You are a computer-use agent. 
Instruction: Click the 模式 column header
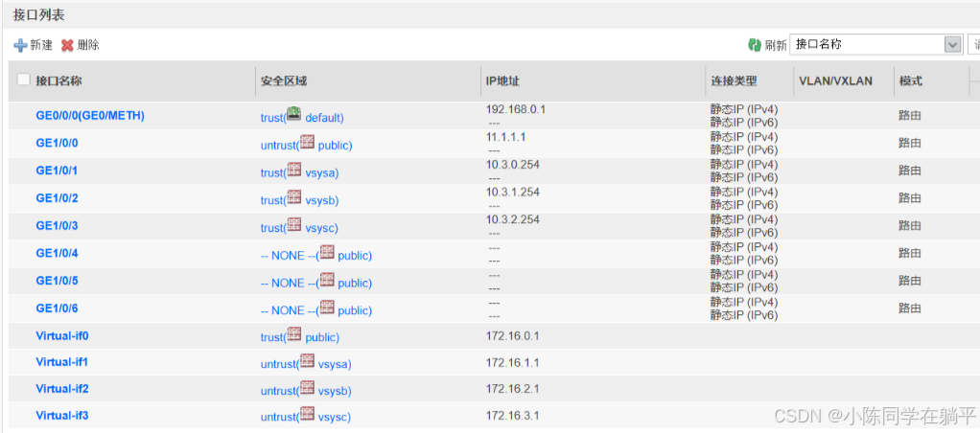pyautogui.click(x=911, y=80)
